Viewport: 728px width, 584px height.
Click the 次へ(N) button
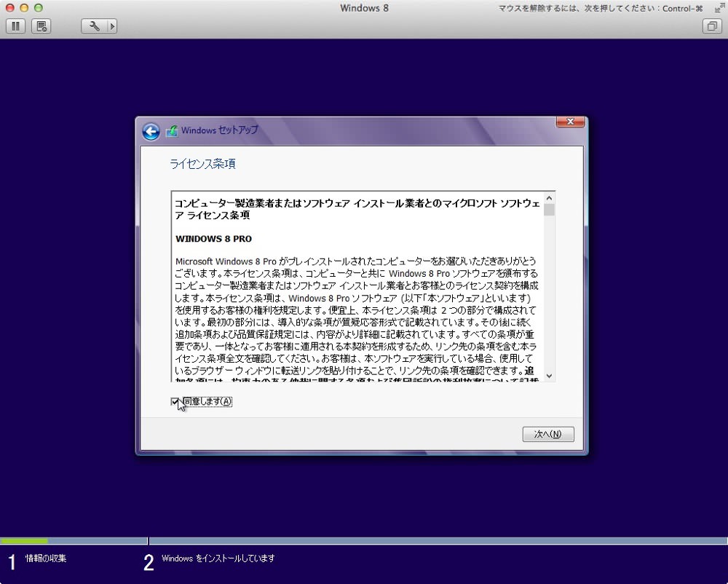point(548,434)
